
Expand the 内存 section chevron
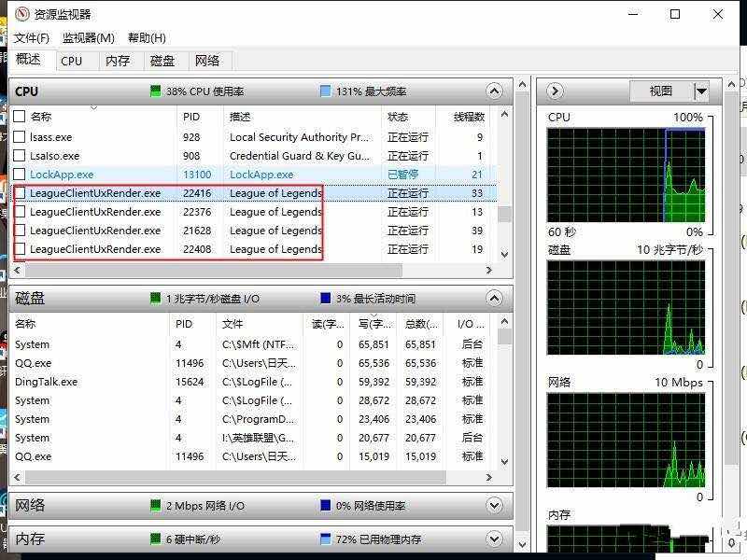point(494,539)
